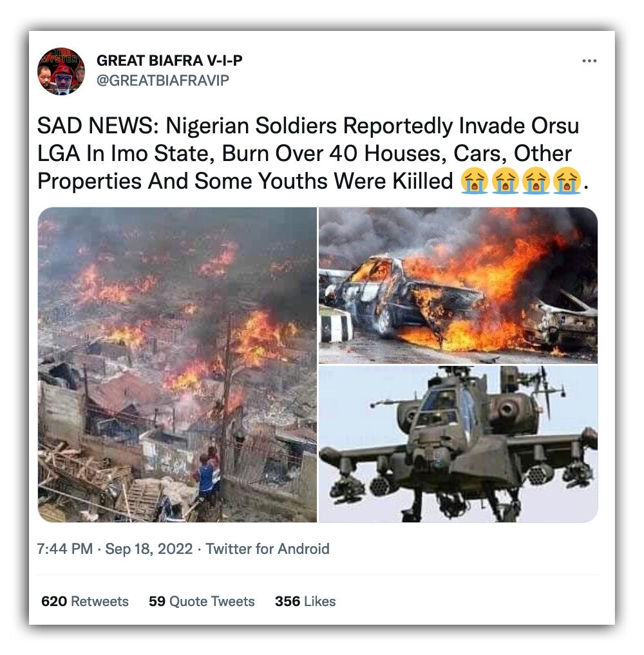
Task: Click the last crying emoji before period
Action: click(x=567, y=181)
